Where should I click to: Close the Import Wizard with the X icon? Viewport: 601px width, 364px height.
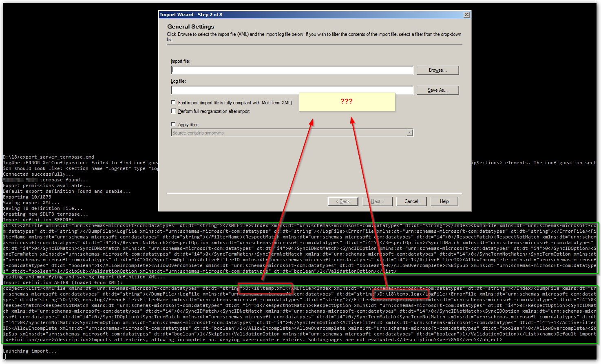click(x=467, y=15)
